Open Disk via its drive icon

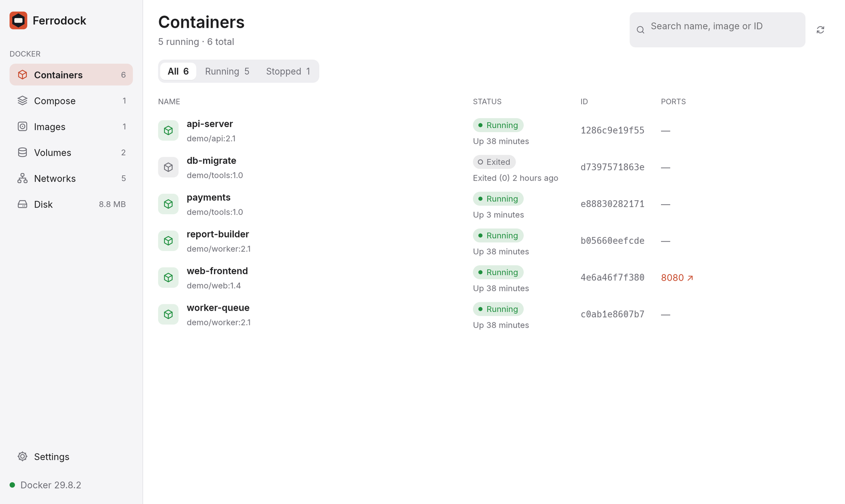tap(22, 204)
